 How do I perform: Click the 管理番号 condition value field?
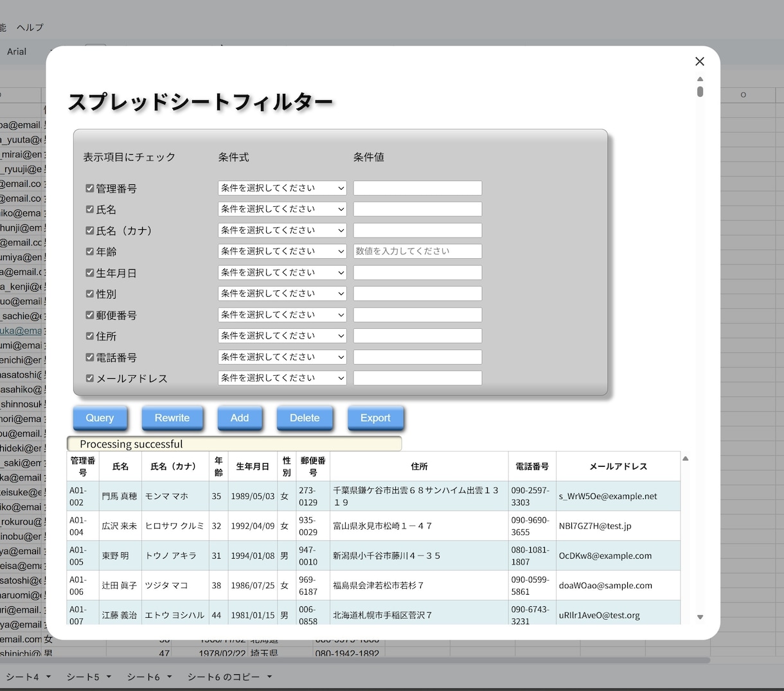coord(418,188)
